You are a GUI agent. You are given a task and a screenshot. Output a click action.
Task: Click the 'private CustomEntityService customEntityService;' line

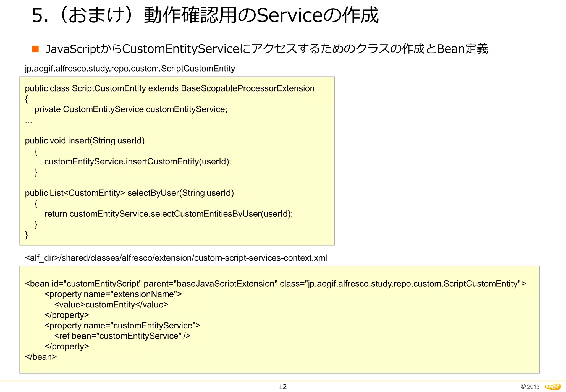[x=131, y=109]
